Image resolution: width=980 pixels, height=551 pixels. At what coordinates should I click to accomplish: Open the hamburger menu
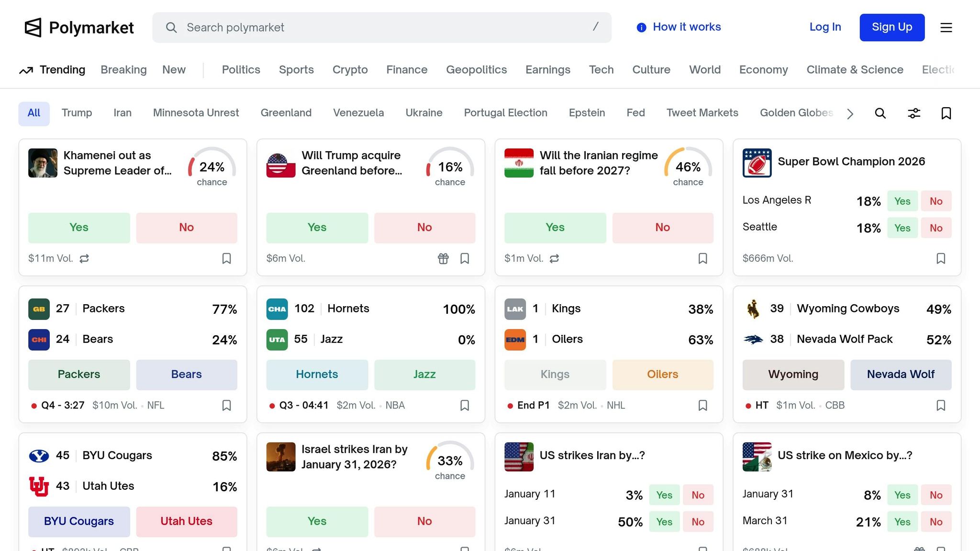click(946, 28)
